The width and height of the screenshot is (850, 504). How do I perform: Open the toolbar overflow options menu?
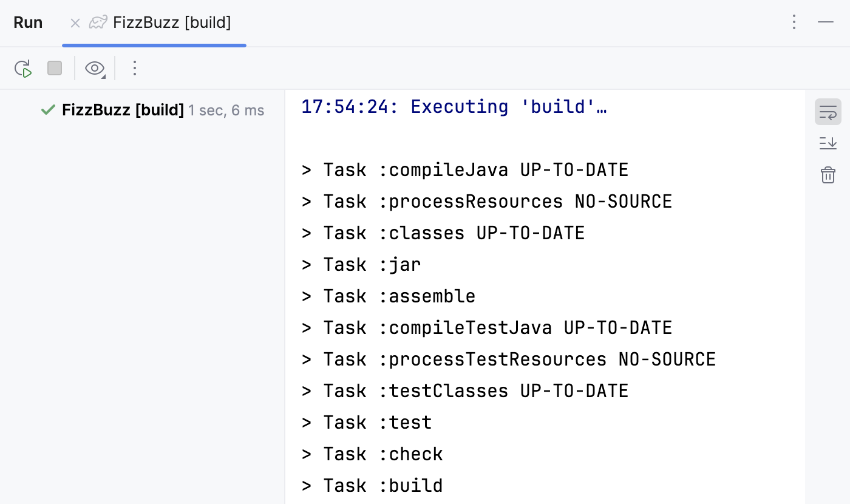134,68
